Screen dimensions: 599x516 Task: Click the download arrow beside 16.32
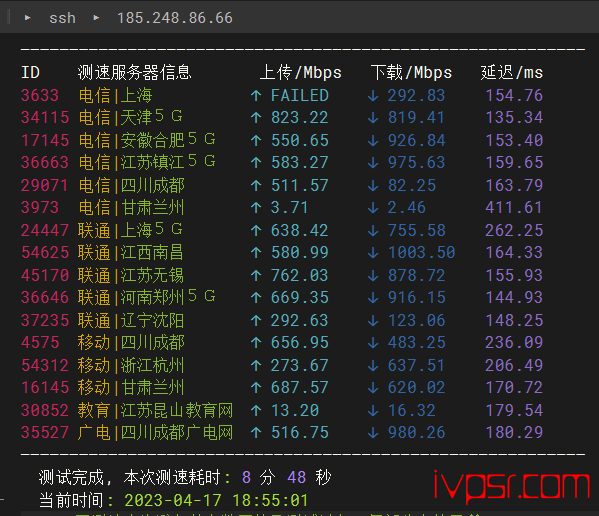373,410
